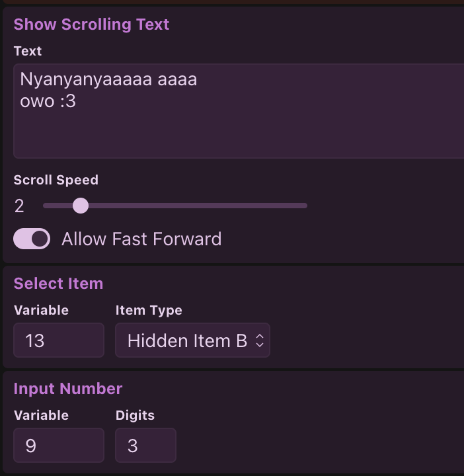The image size is (464, 476).
Task: Select the Select Item command heading
Action: pyautogui.click(x=58, y=284)
